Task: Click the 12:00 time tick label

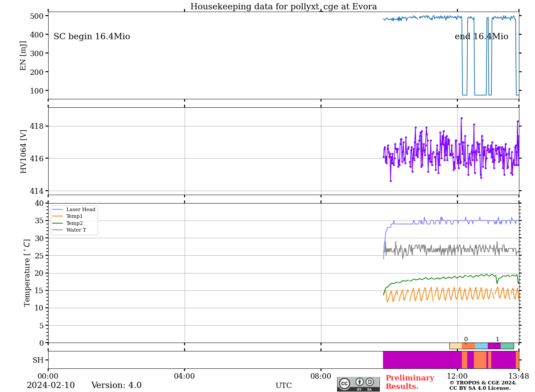Action: click(457, 376)
